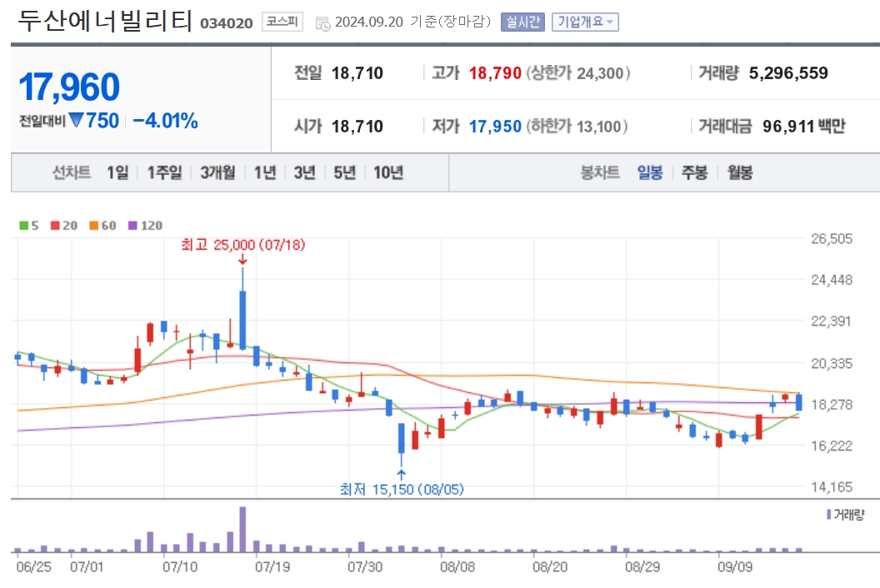
Task: Click the red 20-day moving average swatch
Action: [55, 226]
